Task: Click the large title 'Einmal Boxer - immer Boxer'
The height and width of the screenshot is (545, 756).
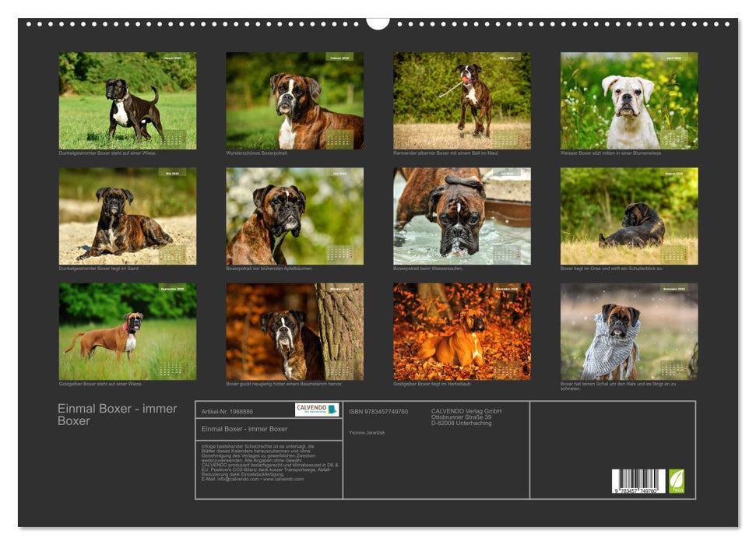Action: pyautogui.click(x=117, y=415)
